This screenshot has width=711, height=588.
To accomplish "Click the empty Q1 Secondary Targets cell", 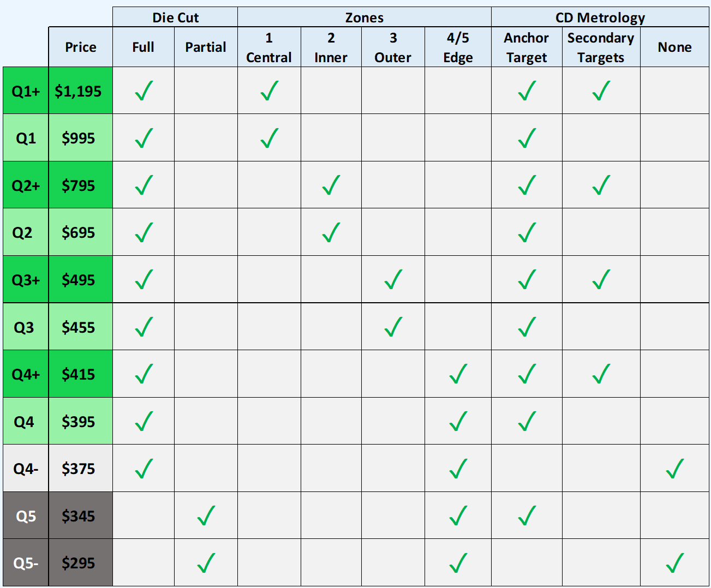I will (x=601, y=138).
